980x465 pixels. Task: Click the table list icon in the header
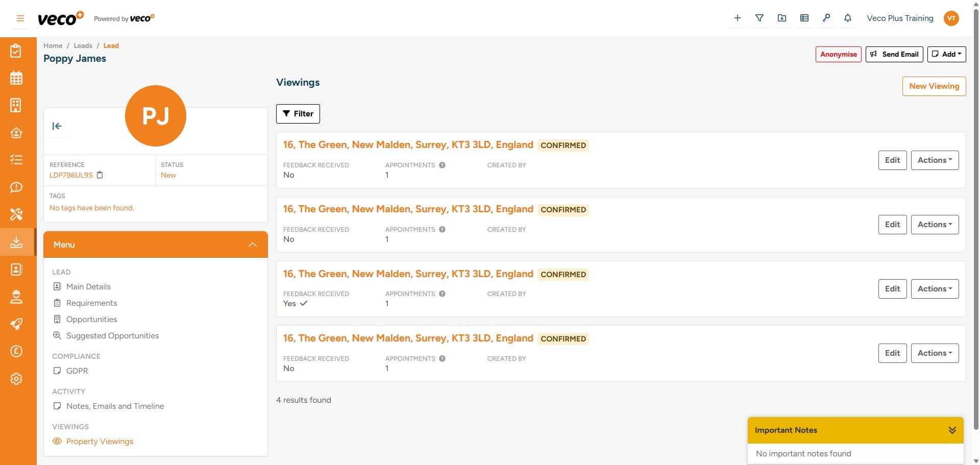tap(804, 18)
